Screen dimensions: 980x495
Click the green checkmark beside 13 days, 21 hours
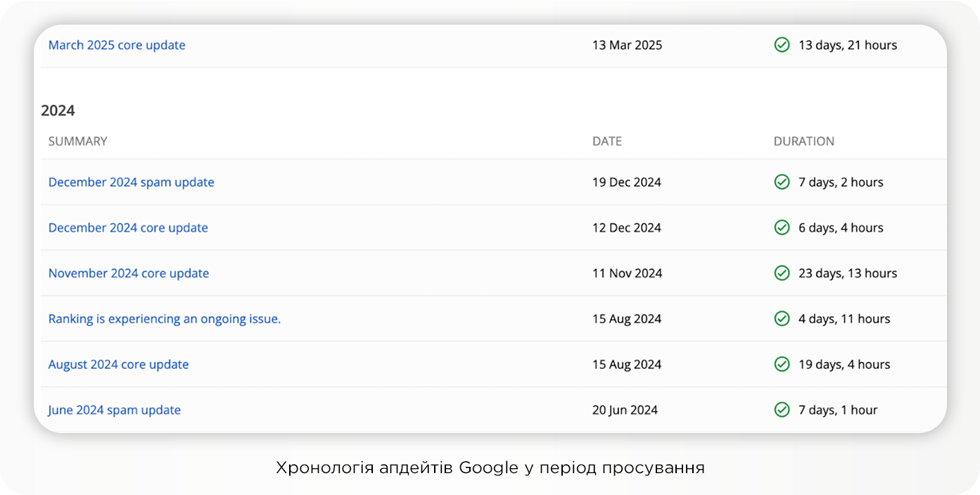point(782,45)
